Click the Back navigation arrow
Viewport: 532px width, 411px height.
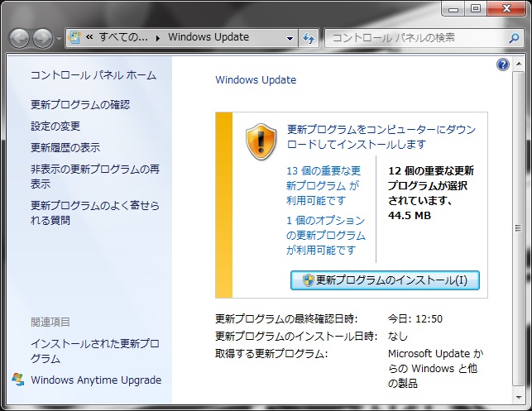pos(19,38)
